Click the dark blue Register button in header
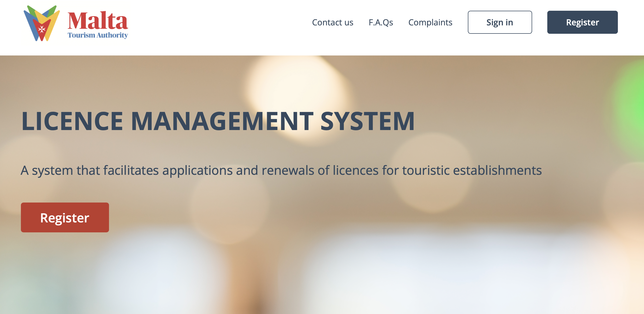The height and width of the screenshot is (314, 644). tap(582, 22)
